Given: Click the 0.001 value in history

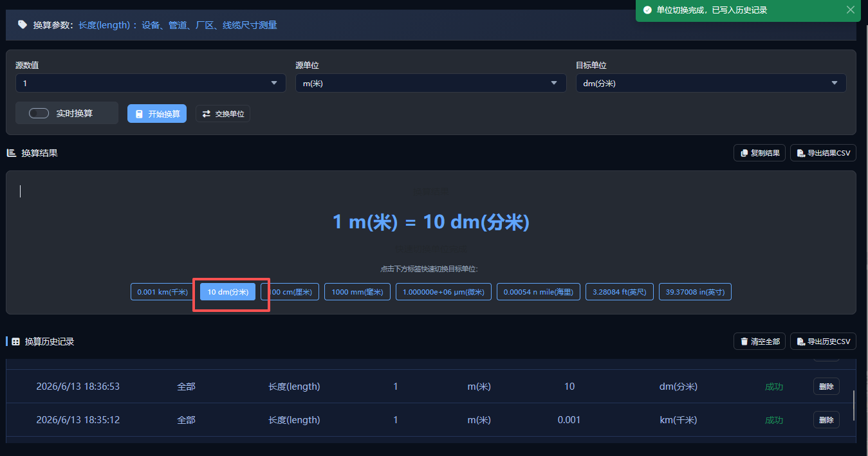Looking at the screenshot, I should pyautogui.click(x=569, y=420).
